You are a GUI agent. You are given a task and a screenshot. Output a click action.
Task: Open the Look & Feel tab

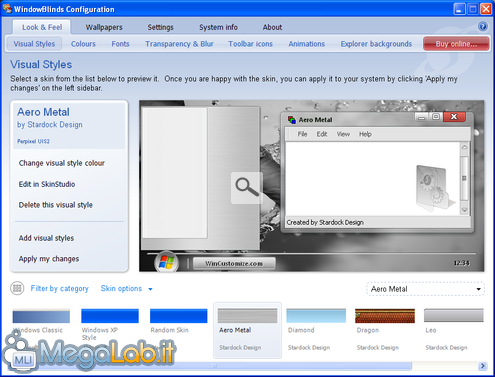click(x=42, y=27)
